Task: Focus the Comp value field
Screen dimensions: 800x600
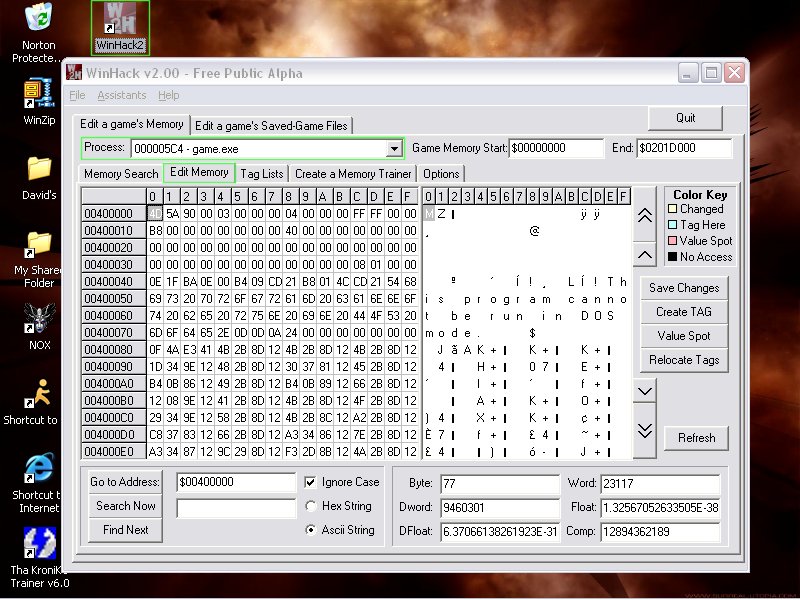Action: [660, 532]
